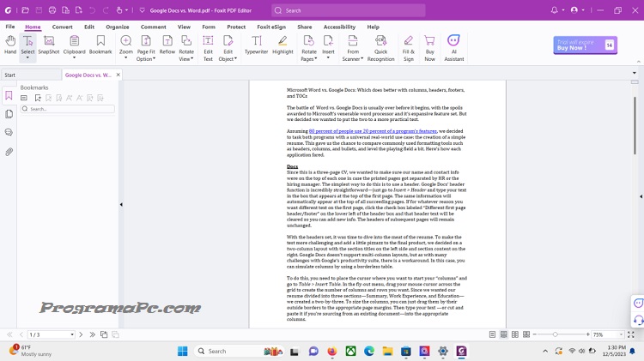Toggle the Bookmarks panel icon

click(x=9, y=95)
